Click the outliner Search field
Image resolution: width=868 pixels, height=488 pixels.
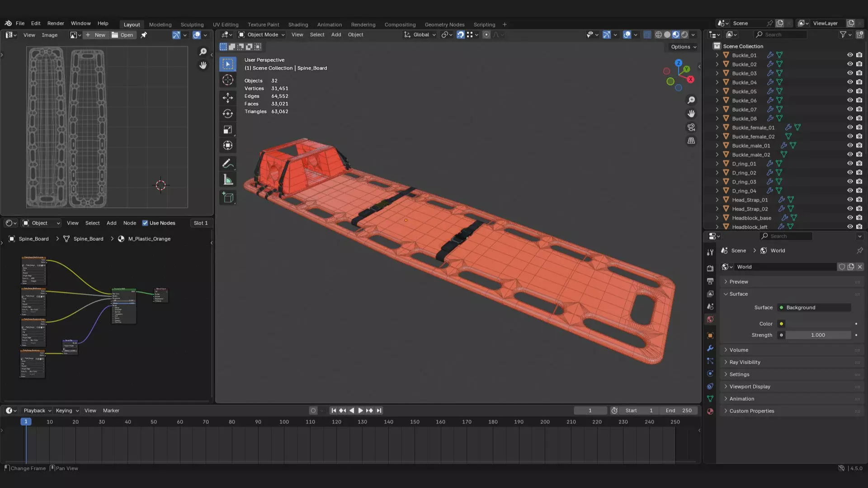[780, 35]
